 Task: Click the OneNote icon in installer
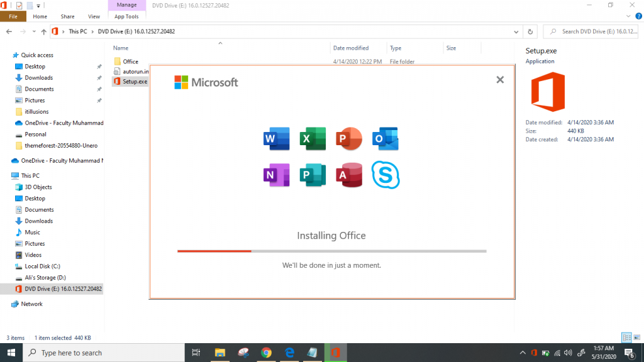pos(277,175)
